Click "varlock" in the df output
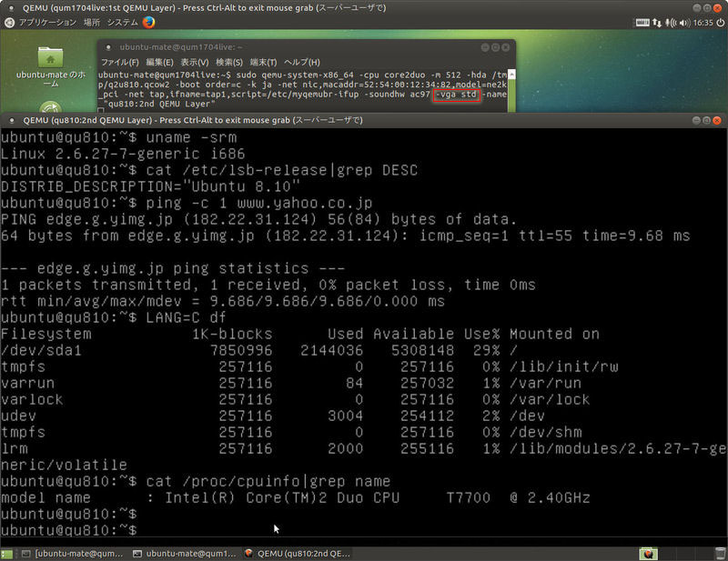Image resolution: width=728 pixels, height=561 pixels. coord(32,399)
